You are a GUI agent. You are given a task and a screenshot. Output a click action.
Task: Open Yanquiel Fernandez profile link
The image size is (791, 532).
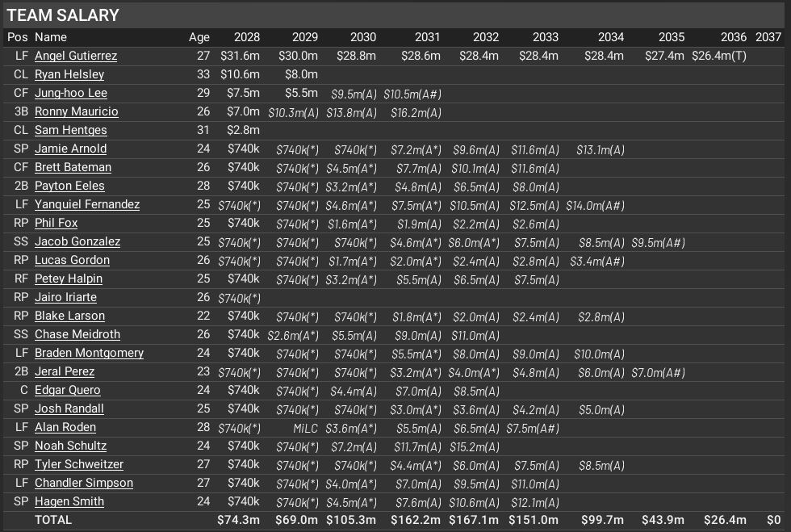click(x=87, y=204)
